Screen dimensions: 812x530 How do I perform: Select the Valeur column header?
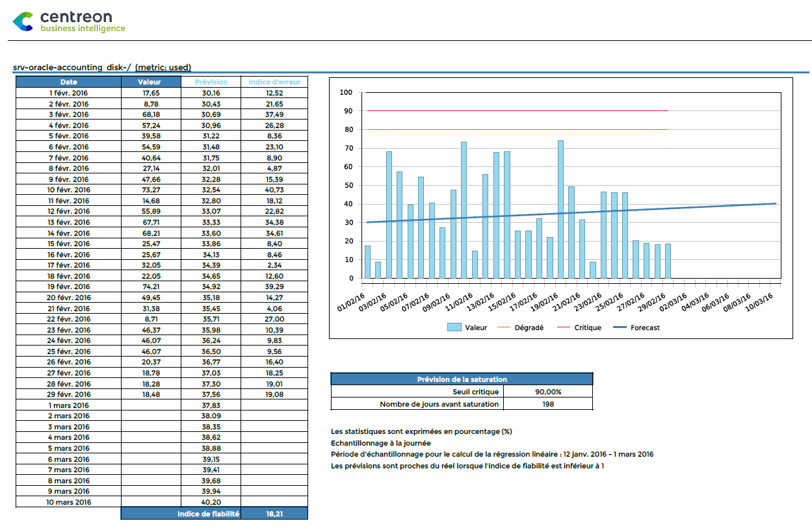(150, 82)
